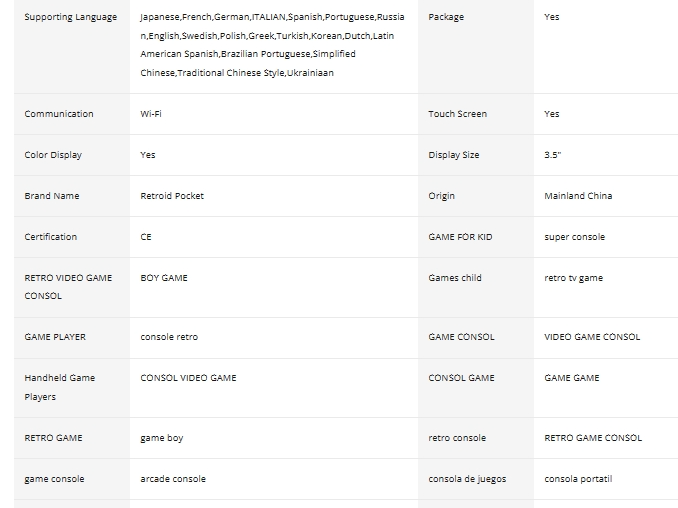678x508 pixels.
Task: Click the VIDEO GAME CONSOL value
Action: coord(592,337)
